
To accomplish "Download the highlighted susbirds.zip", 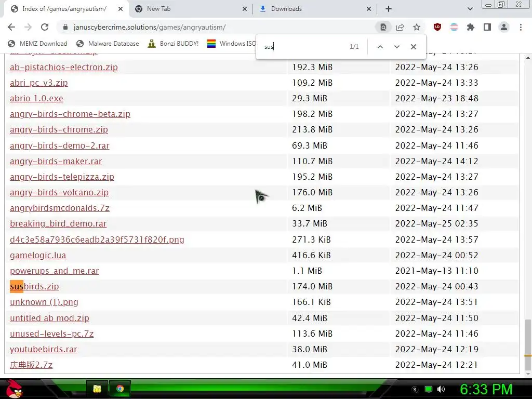I will (x=34, y=286).
